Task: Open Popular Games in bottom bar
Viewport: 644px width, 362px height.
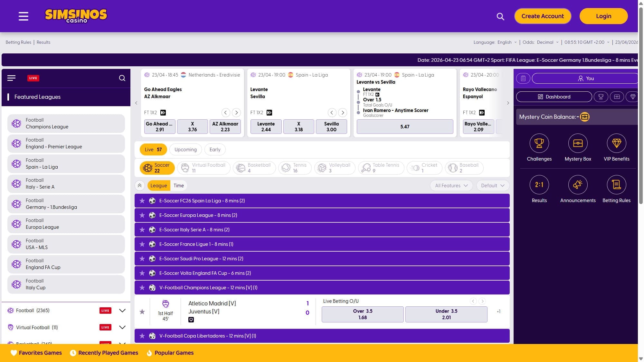Action: [x=170, y=353]
